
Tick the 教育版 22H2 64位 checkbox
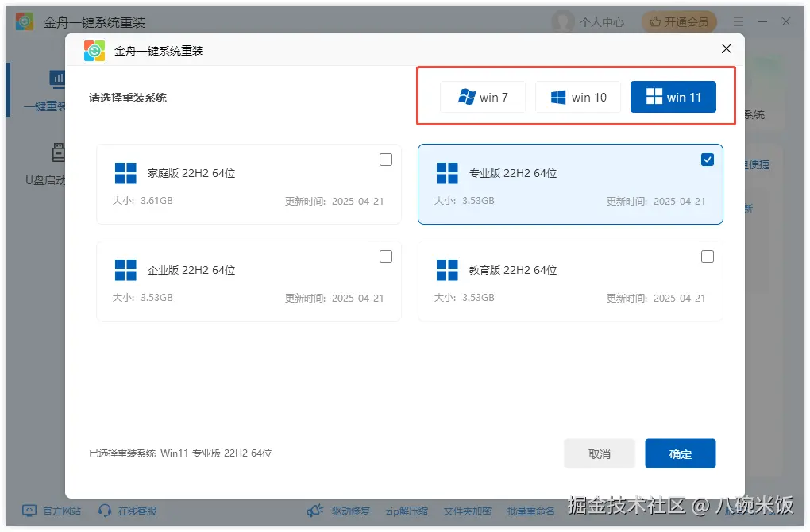tap(708, 256)
